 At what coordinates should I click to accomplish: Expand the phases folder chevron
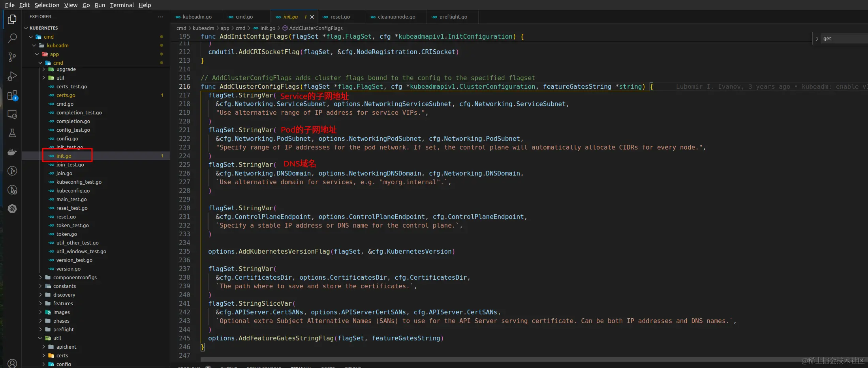pos(40,321)
